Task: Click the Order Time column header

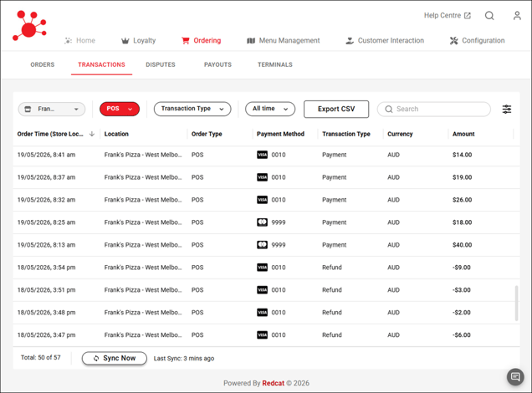Action: pos(50,134)
